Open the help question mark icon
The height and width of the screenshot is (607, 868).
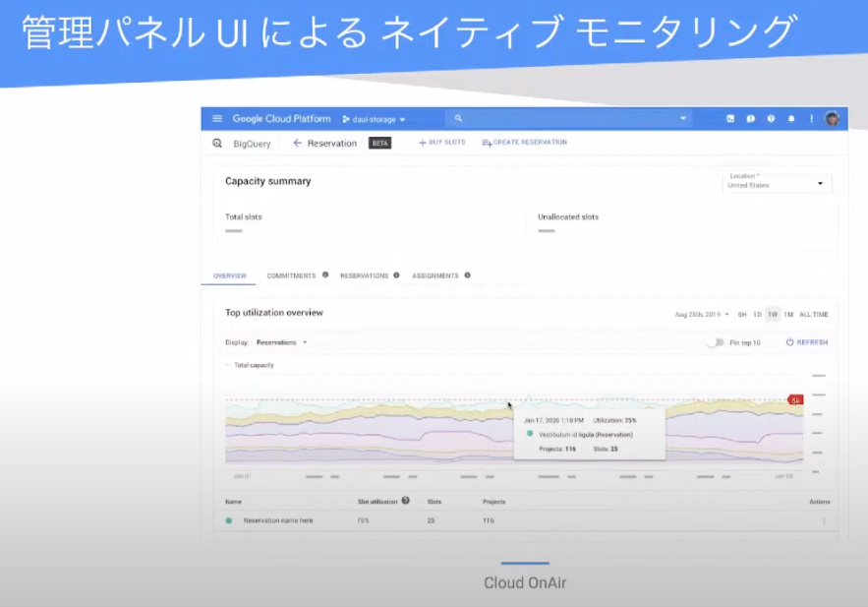coord(771,118)
